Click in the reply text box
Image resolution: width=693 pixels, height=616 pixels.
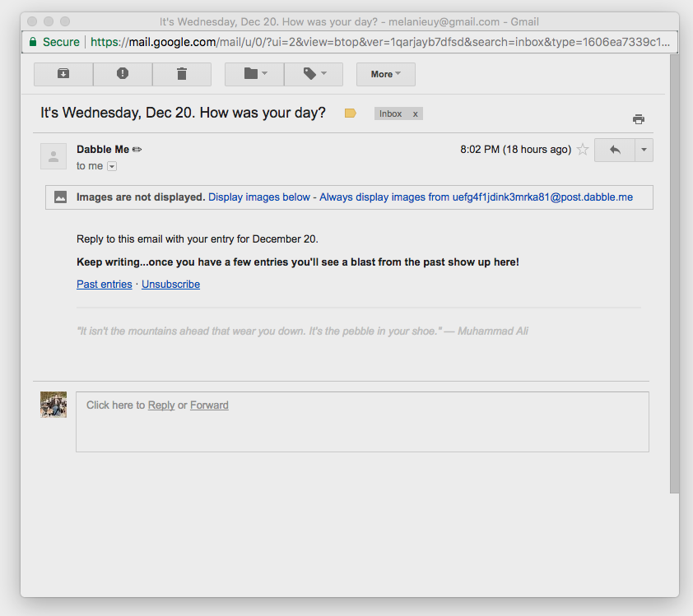tap(362, 428)
